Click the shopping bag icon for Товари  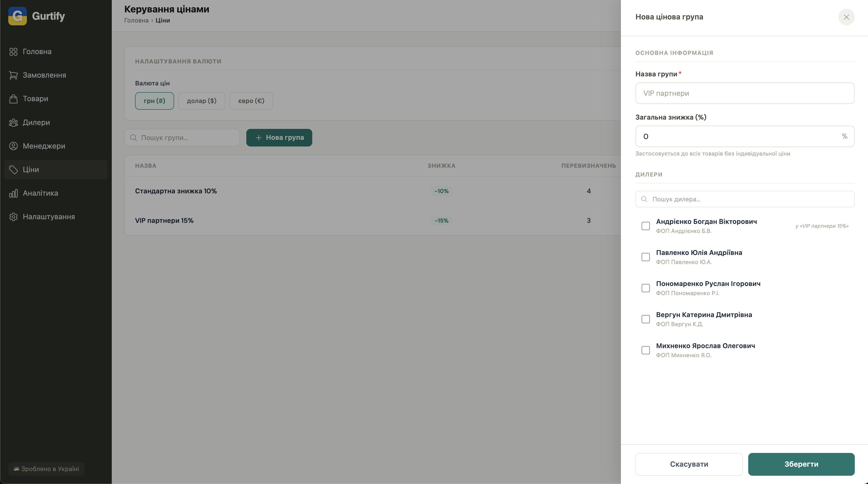(13, 99)
